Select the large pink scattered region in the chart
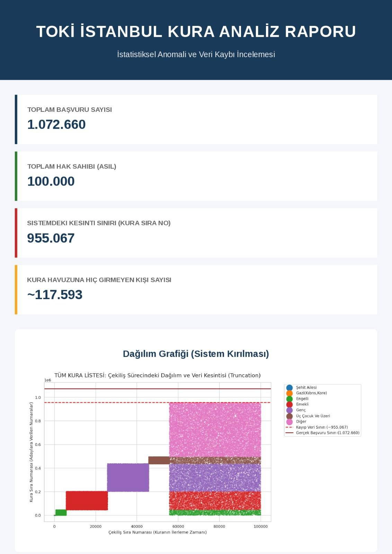Image resolution: width=392 pixels, height=554 pixels. point(215,429)
